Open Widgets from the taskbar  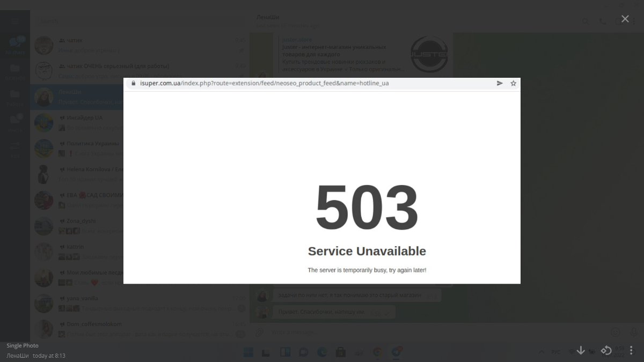285,352
